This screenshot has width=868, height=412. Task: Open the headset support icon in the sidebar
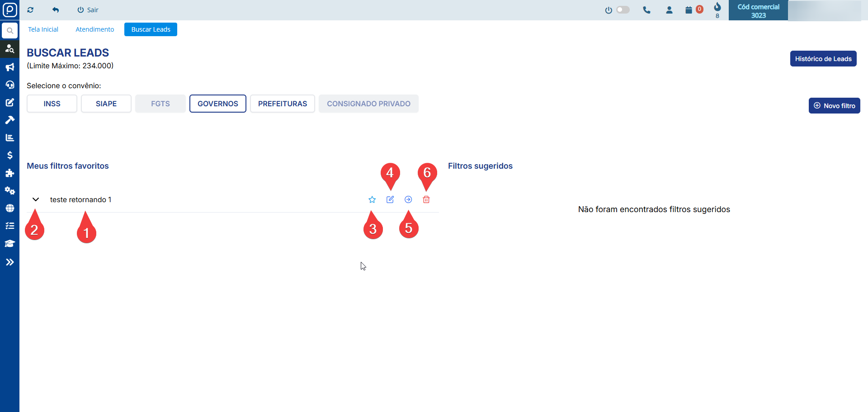tap(9, 85)
